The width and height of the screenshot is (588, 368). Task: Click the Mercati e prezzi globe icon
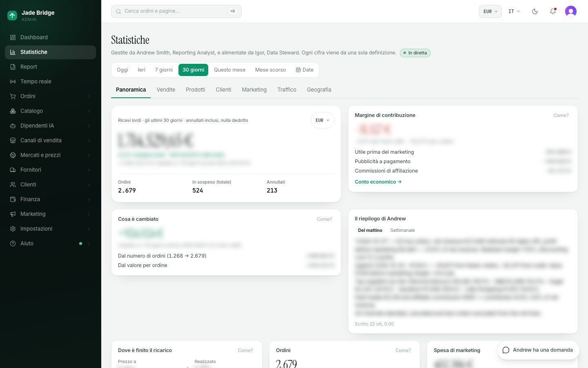click(x=13, y=155)
